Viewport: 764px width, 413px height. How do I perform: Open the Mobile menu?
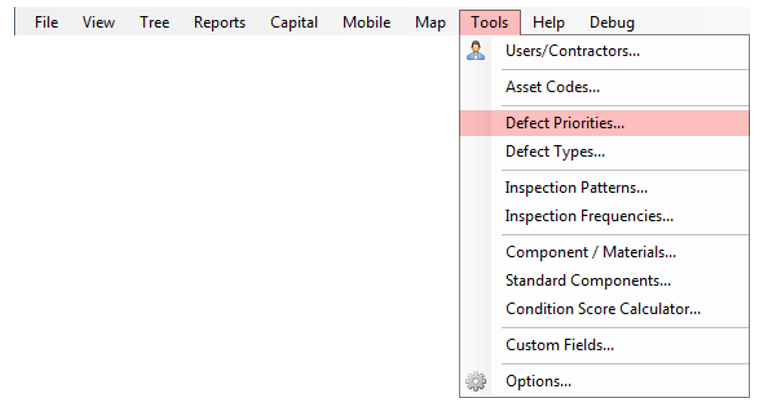366,22
